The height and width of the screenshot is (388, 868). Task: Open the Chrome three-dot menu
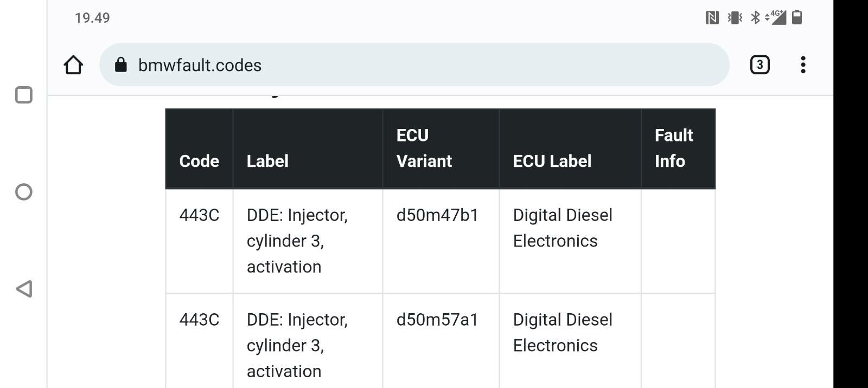click(x=803, y=65)
